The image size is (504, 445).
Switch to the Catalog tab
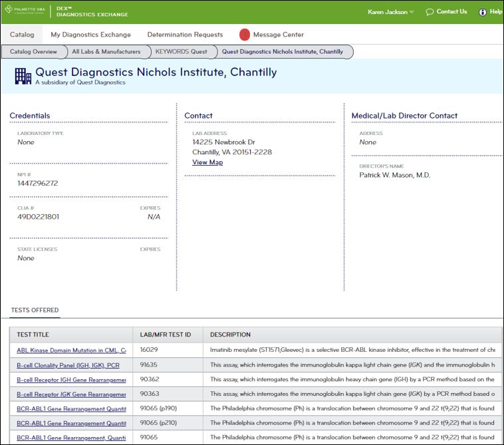pyautogui.click(x=22, y=35)
